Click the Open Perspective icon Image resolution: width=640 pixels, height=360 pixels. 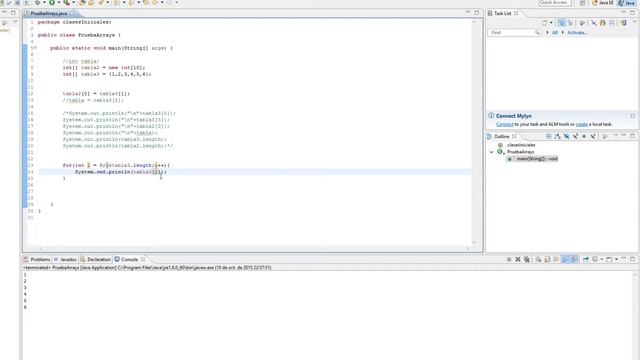click(x=582, y=3)
